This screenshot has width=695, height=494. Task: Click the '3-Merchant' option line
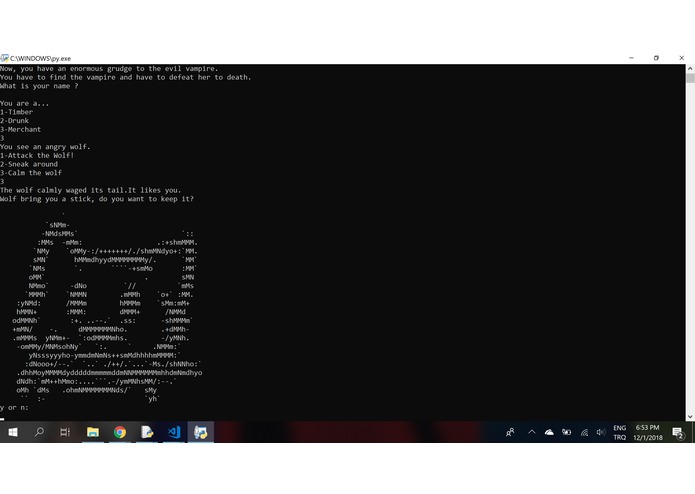tap(20, 129)
